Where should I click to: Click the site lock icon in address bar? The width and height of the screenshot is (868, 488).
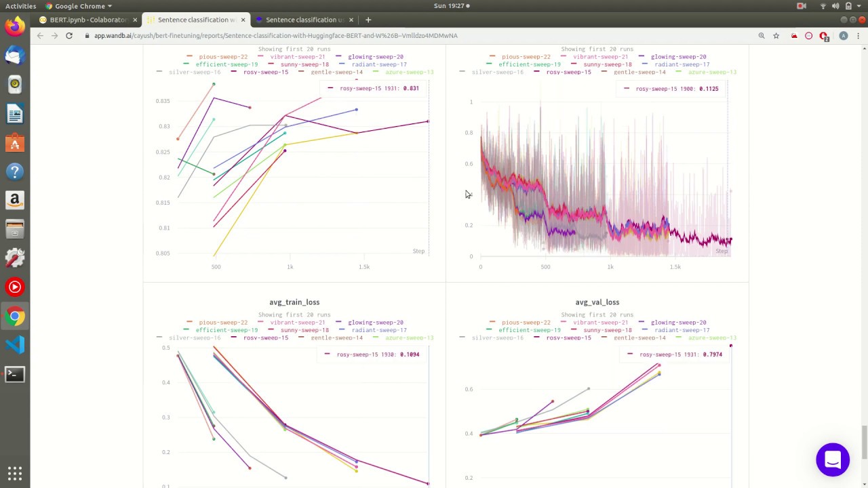tap(88, 36)
